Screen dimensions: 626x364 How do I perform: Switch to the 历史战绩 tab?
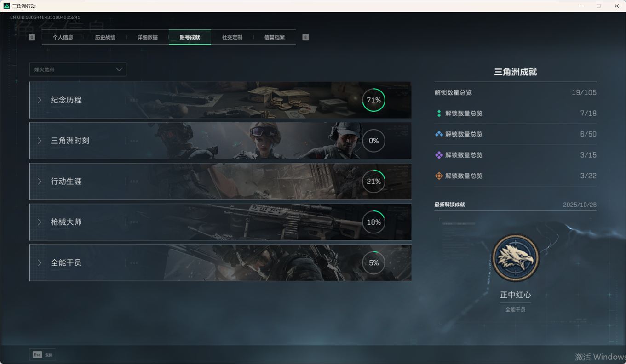(105, 37)
